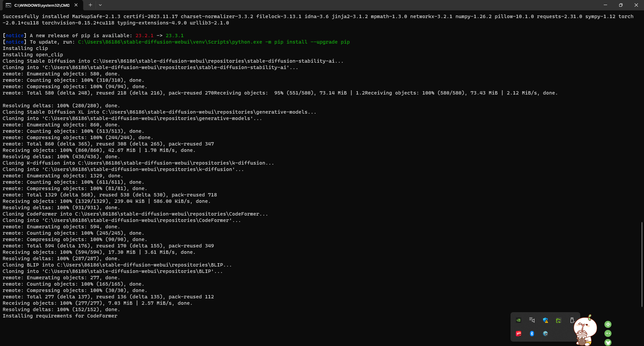Click first blue 'notice' tag

point(14,36)
